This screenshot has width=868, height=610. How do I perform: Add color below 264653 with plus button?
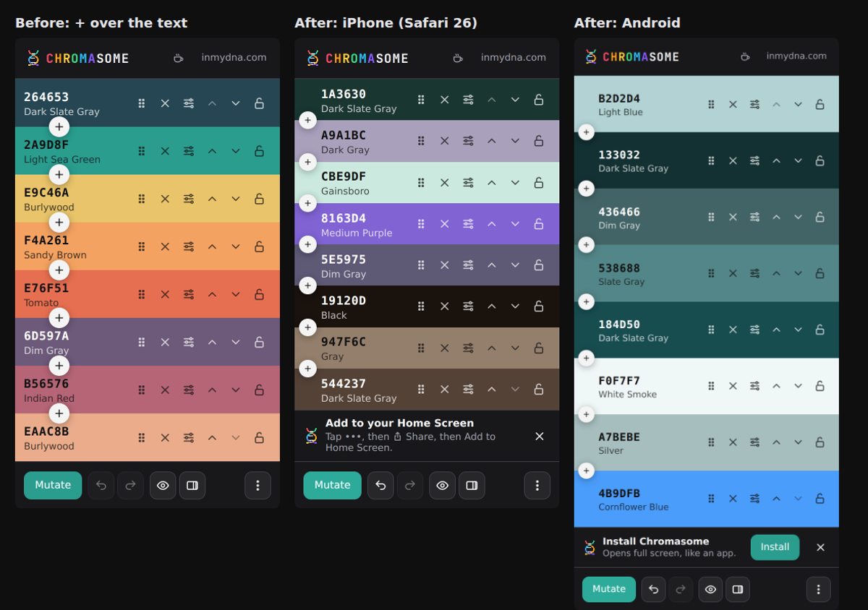coord(59,127)
